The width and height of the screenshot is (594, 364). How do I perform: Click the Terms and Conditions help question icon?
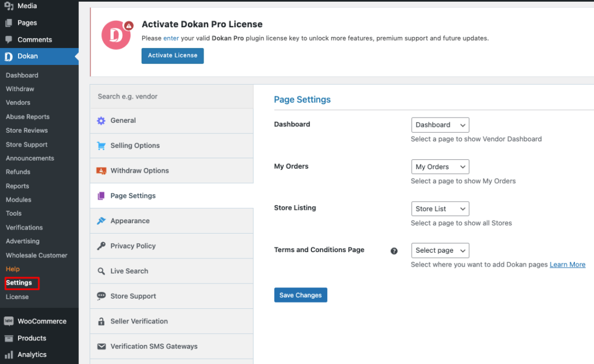(x=394, y=251)
